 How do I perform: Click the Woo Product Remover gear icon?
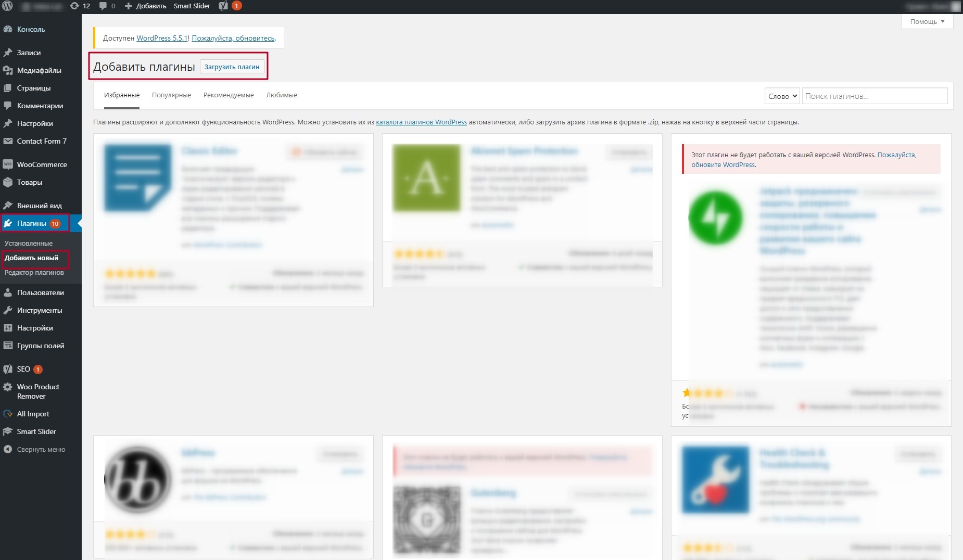pos(8,387)
